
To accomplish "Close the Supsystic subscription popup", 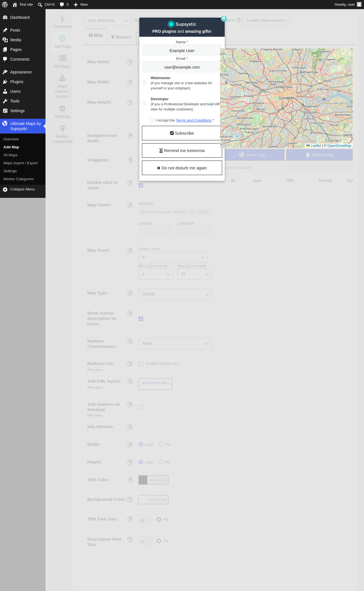I will pyautogui.click(x=224, y=19).
